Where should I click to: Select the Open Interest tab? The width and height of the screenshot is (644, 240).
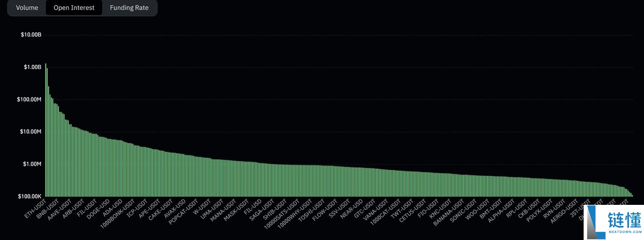click(x=74, y=8)
